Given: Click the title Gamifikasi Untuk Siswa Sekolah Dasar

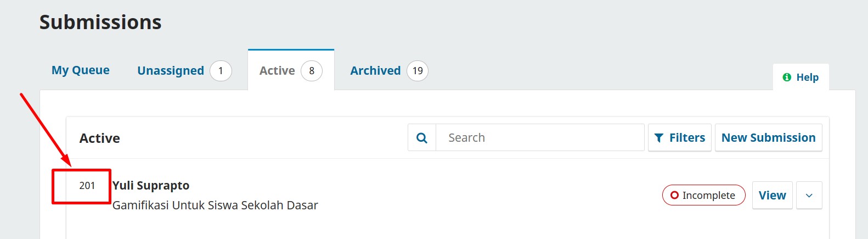Looking at the screenshot, I should tap(215, 205).
